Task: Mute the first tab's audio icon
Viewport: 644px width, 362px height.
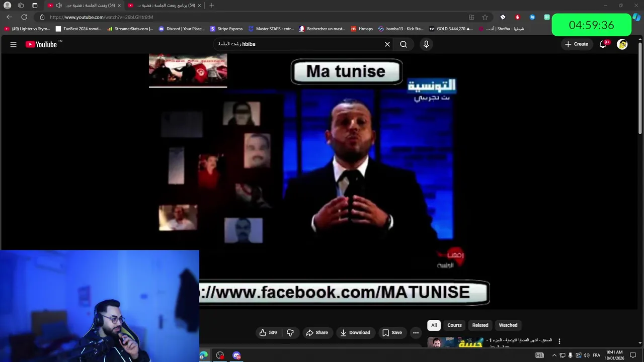Action: [59, 6]
